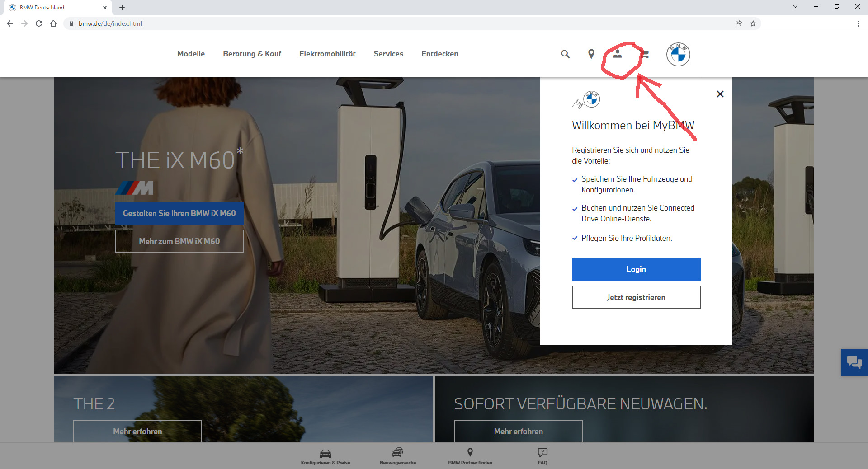Open Neuwagensuche in bottom bar
The image size is (868, 469).
pos(398,456)
